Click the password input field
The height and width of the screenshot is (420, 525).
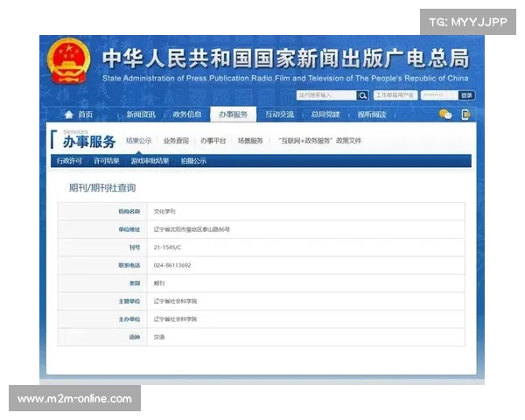(439, 95)
